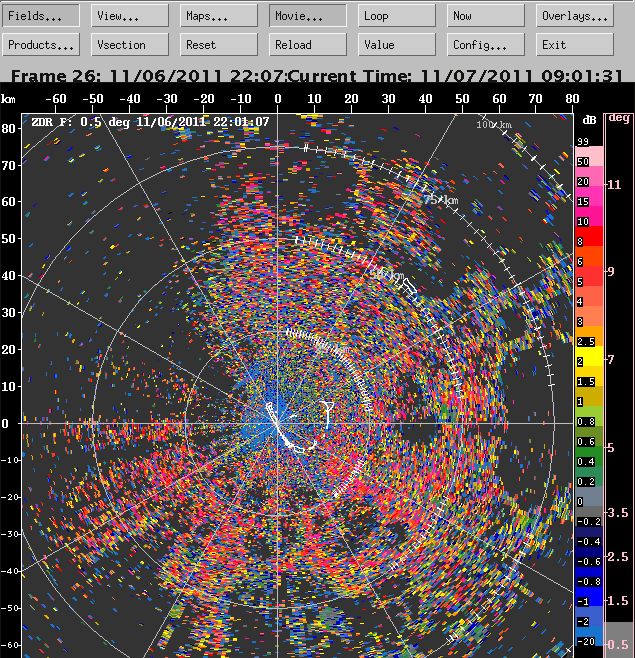Screen dimensions: 635x658
Task: Click the Movie... button
Action: [308, 16]
